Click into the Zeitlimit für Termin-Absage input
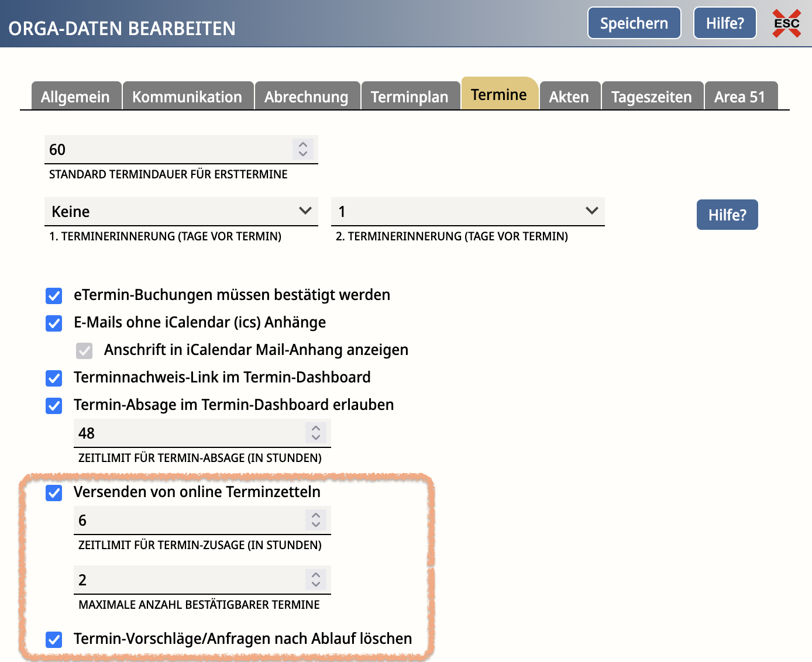The width and height of the screenshot is (812, 662). tap(187, 433)
